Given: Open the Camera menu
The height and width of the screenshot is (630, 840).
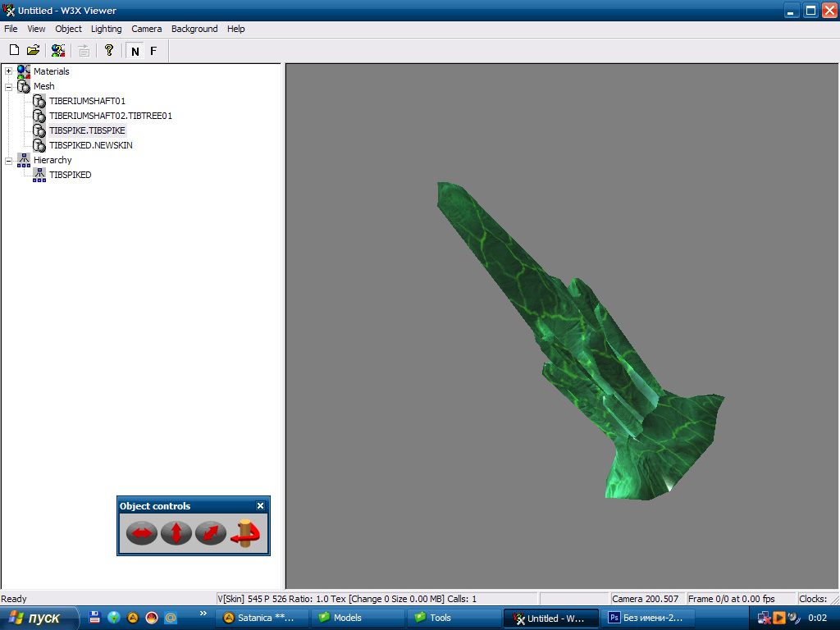Looking at the screenshot, I should click(x=146, y=29).
